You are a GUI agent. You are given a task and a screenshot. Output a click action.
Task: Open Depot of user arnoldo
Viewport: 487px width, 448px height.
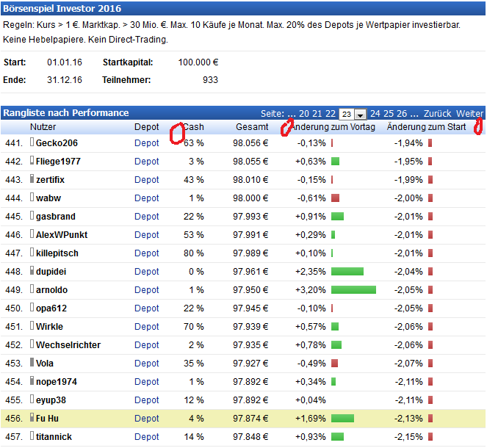tap(146, 289)
